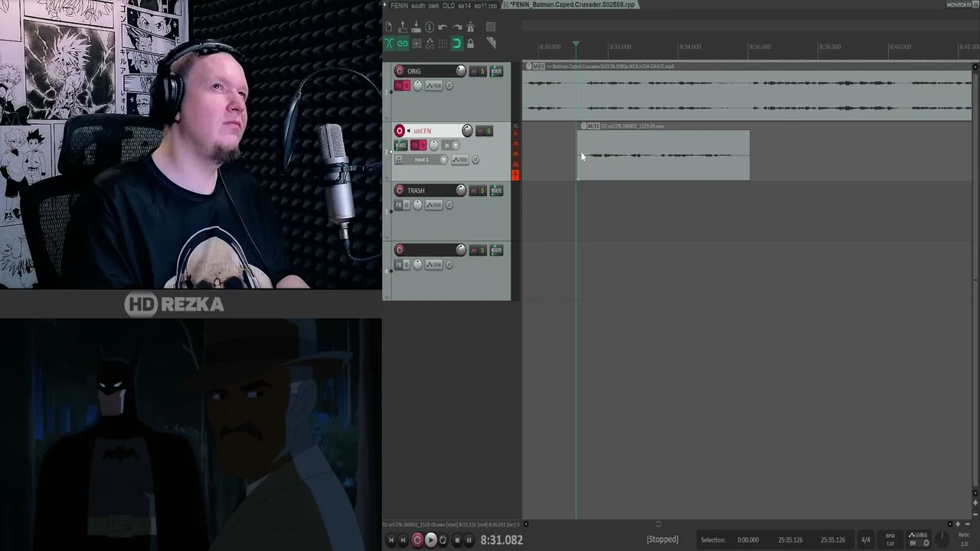Viewport: 980px width, 551px height.
Task: Click the Save Project toolbar icon
Action: coord(416,27)
